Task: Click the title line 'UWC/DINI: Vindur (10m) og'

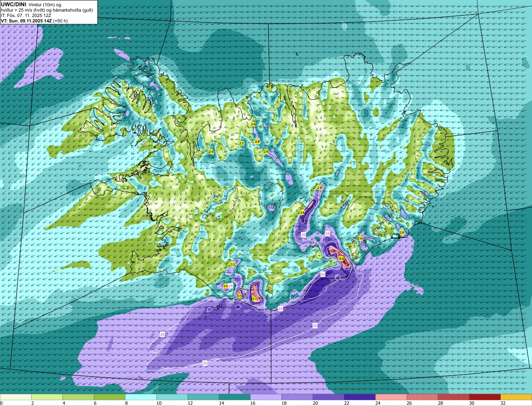Action: point(31,4)
